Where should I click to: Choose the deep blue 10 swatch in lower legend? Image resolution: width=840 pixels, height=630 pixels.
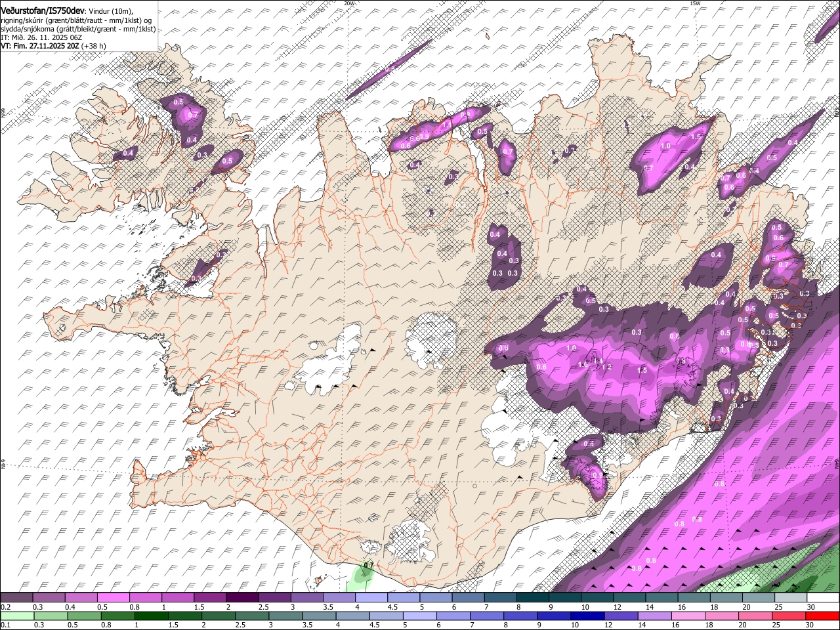click(x=588, y=616)
